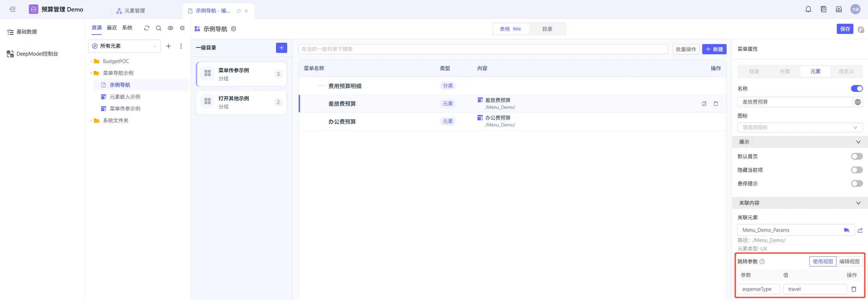Collapse the resource panel with indent icon
868x300 pixels.
[182, 28]
